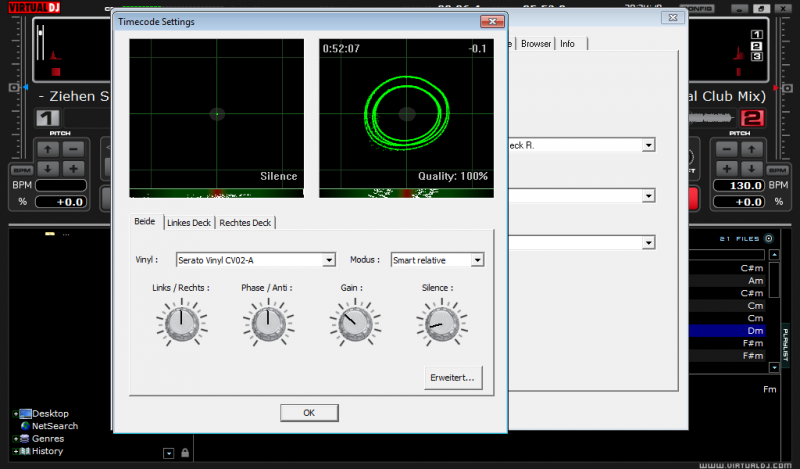Click left deck pitch minus button
Screen dimensions: 800x469
73,150
